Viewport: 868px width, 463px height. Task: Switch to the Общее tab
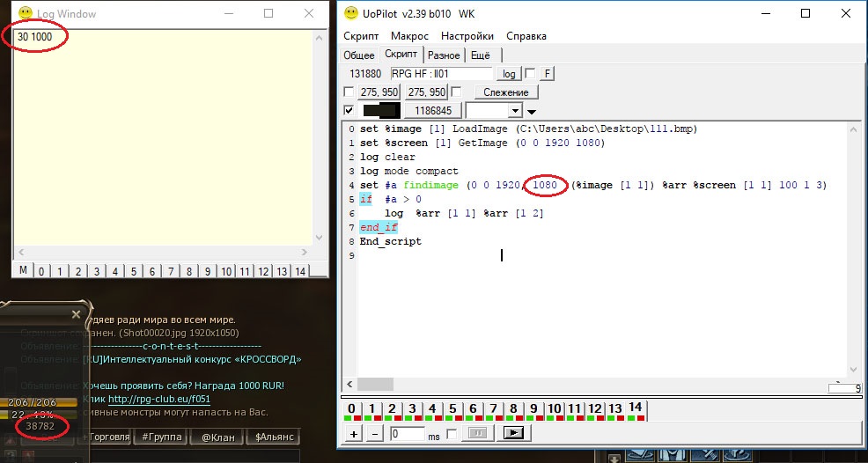tap(359, 55)
